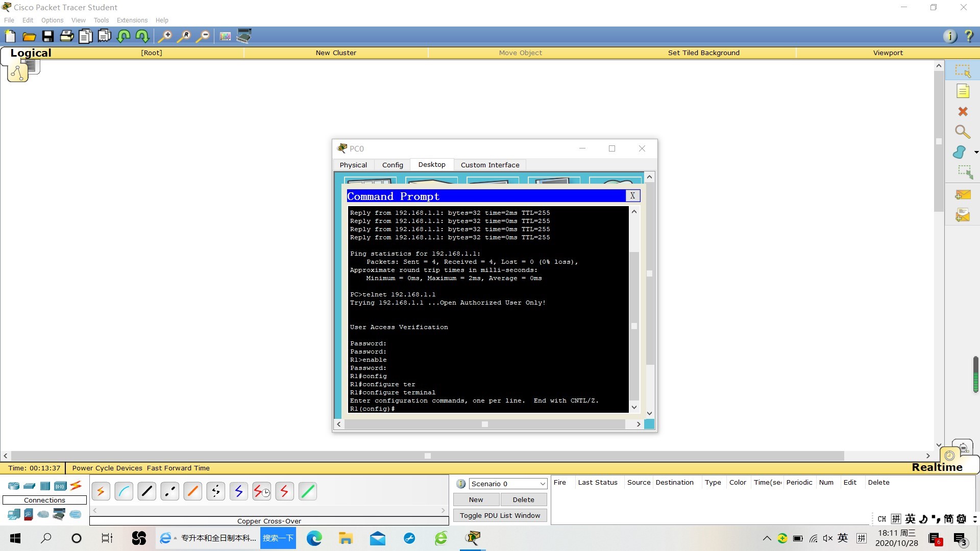Zoom in with the plus magnifier
Screen dimensions: 980x551
pos(164,36)
